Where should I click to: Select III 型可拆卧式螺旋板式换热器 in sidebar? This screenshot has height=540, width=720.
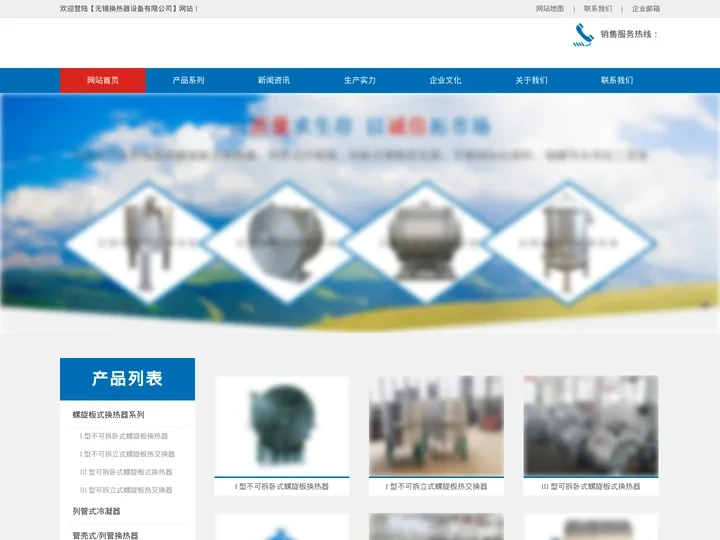click(126, 472)
